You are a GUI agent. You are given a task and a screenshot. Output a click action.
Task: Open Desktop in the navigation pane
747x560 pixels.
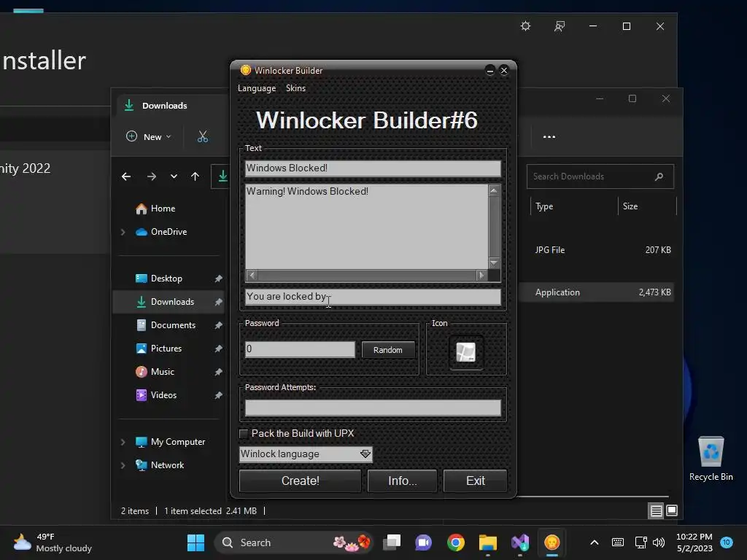point(166,279)
